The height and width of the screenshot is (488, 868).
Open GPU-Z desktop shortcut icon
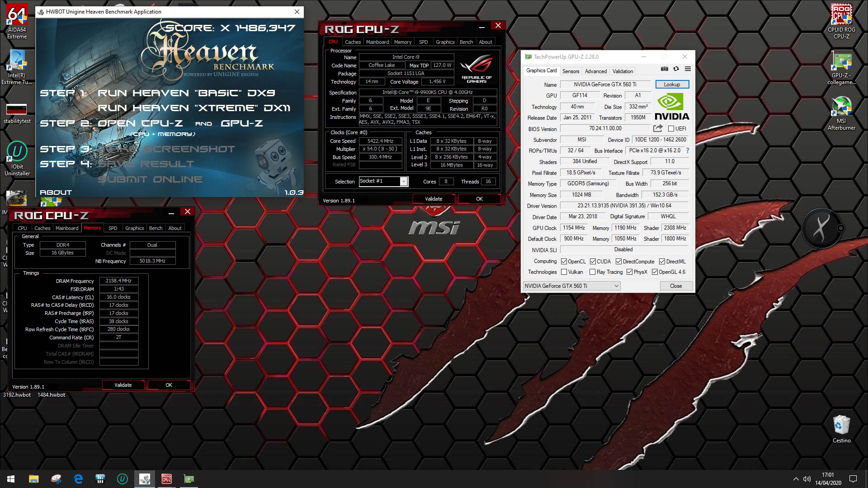[841, 67]
